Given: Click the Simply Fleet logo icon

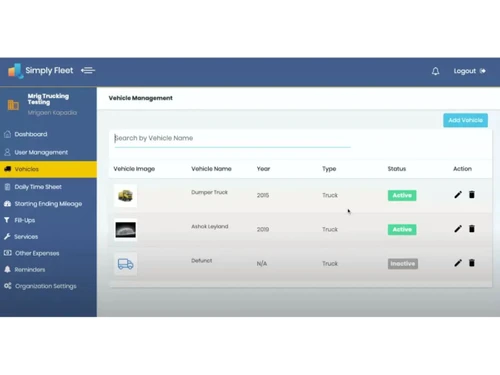Looking at the screenshot, I should [x=15, y=71].
